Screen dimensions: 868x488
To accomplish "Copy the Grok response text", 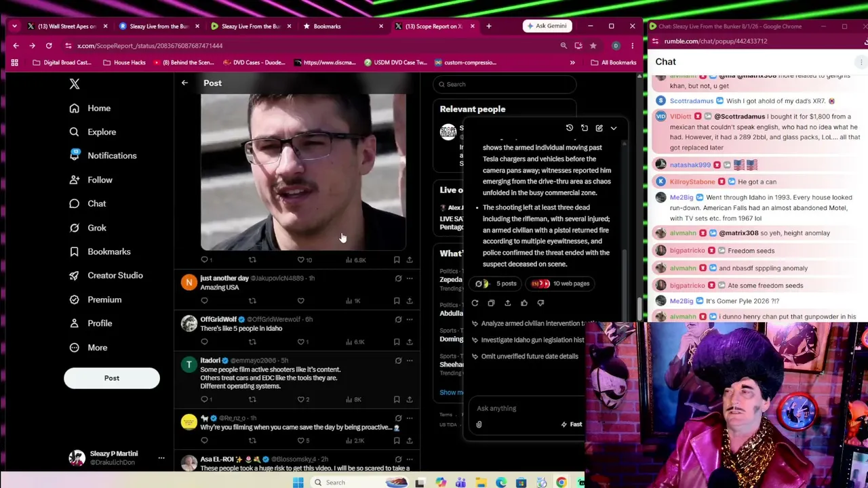I will tap(491, 303).
